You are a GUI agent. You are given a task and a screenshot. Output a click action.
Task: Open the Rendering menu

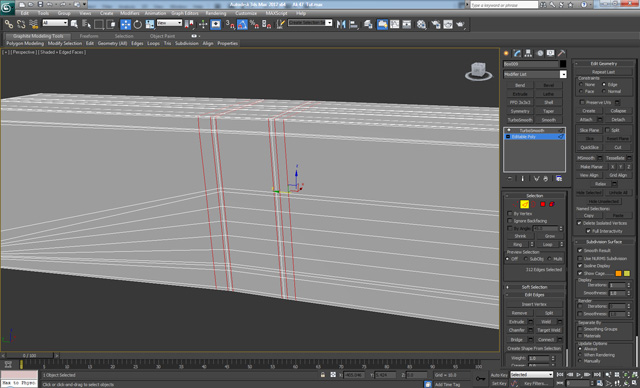[x=216, y=13]
